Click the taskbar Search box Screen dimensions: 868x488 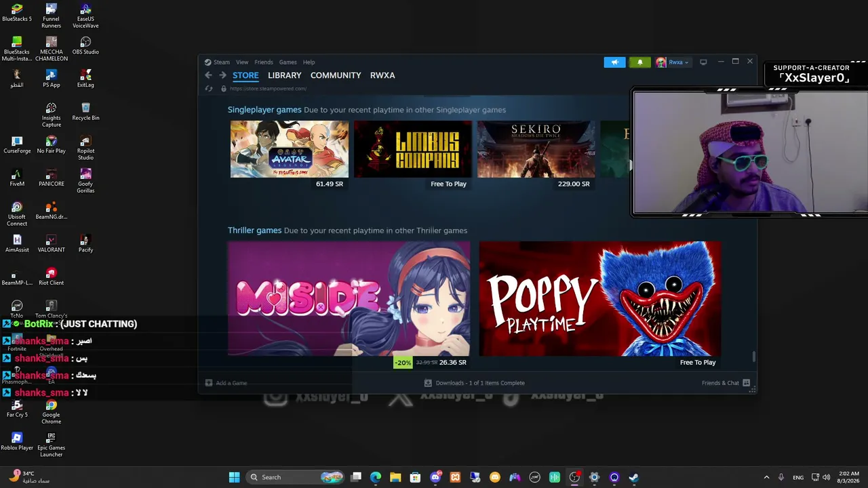click(x=294, y=477)
